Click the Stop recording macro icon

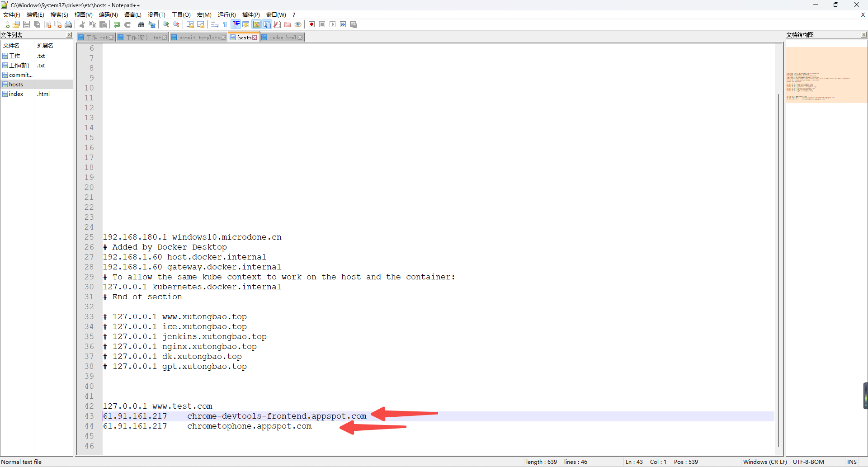point(322,24)
